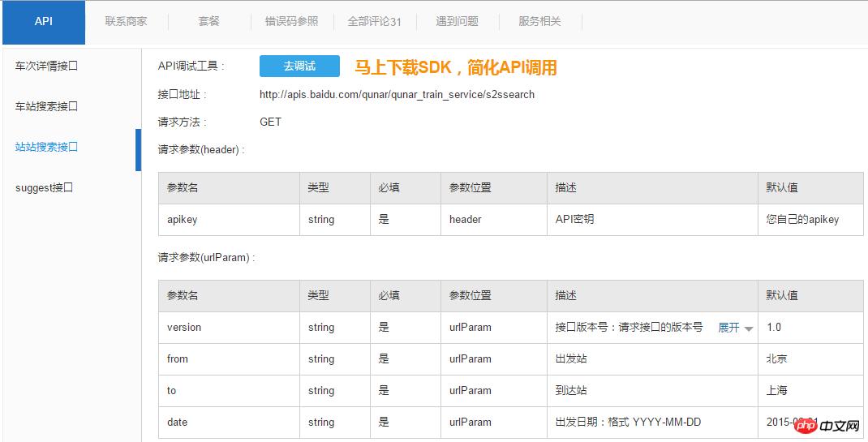Click the orange 马上下载SDK link
This screenshot has height=442, width=868.
pyautogui.click(x=455, y=67)
